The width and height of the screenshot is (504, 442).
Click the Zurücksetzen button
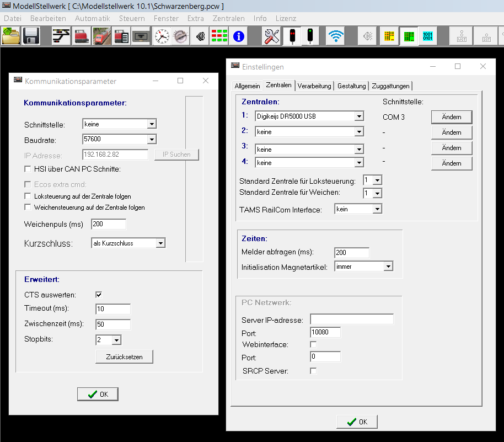pyautogui.click(x=124, y=357)
